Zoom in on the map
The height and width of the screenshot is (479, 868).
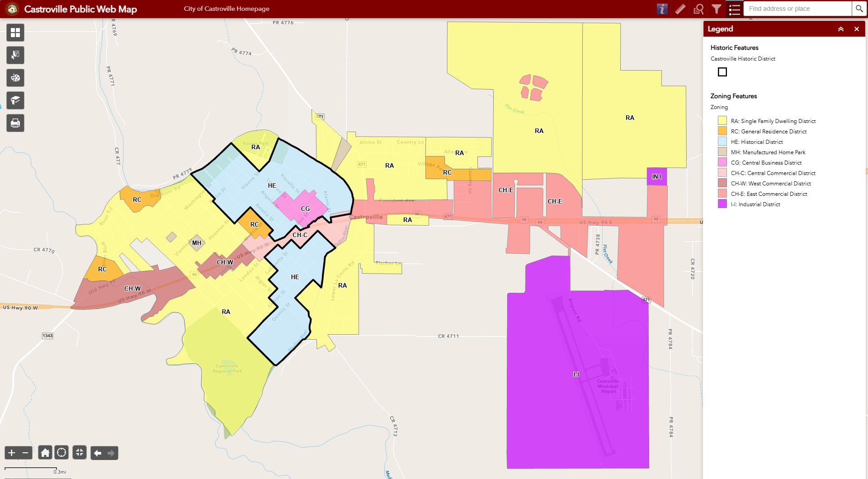tap(12, 452)
